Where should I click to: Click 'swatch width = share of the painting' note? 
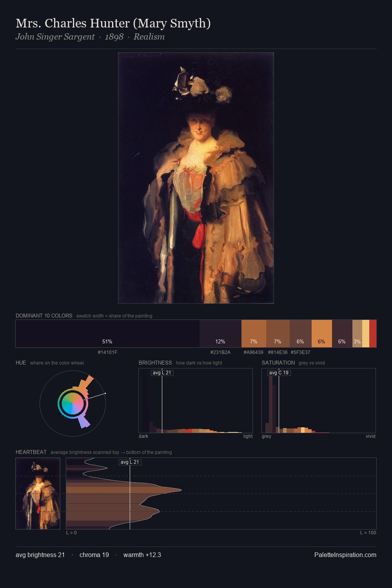(x=114, y=316)
